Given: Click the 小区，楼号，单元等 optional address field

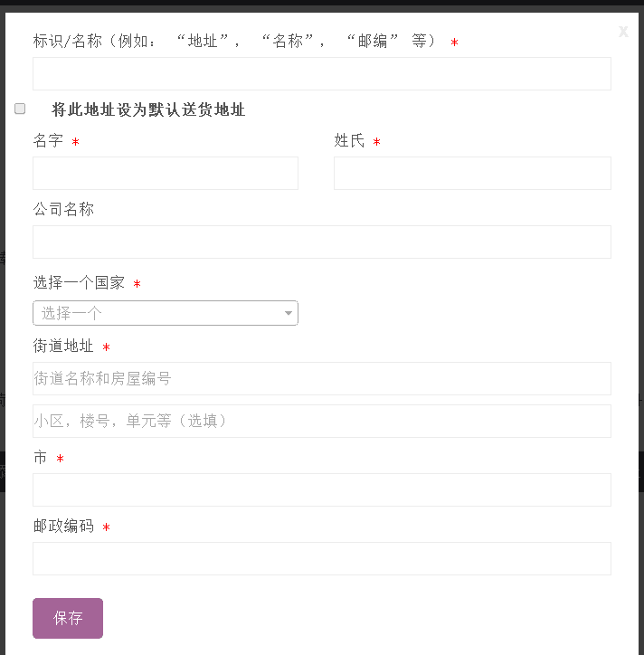Looking at the screenshot, I should pos(322,421).
